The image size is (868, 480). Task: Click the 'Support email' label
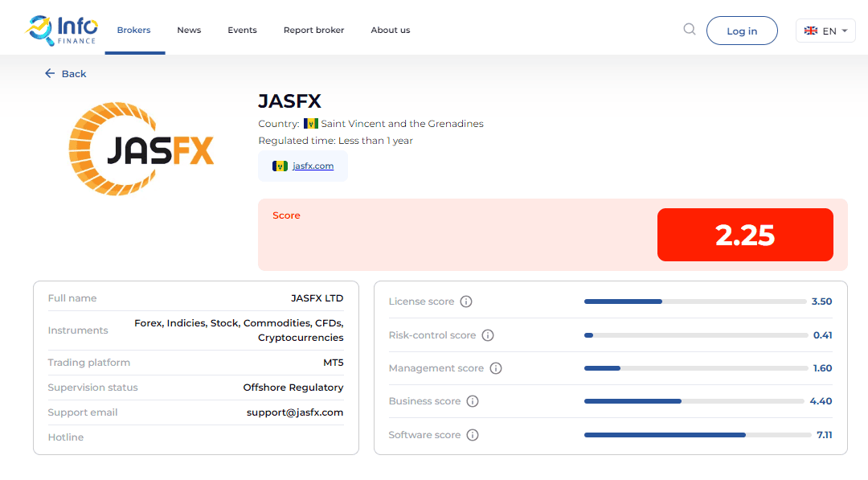click(x=83, y=412)
